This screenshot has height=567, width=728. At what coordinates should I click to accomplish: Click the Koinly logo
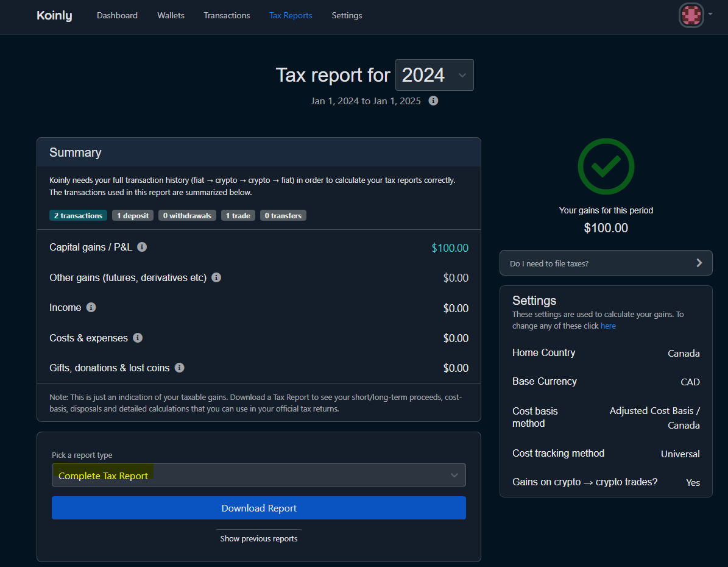tap(54, 15)
